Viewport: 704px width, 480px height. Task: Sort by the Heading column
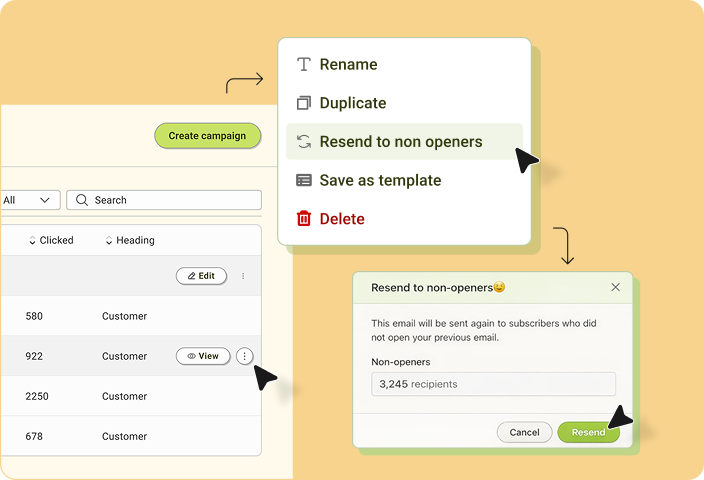[x=129, y=241]
